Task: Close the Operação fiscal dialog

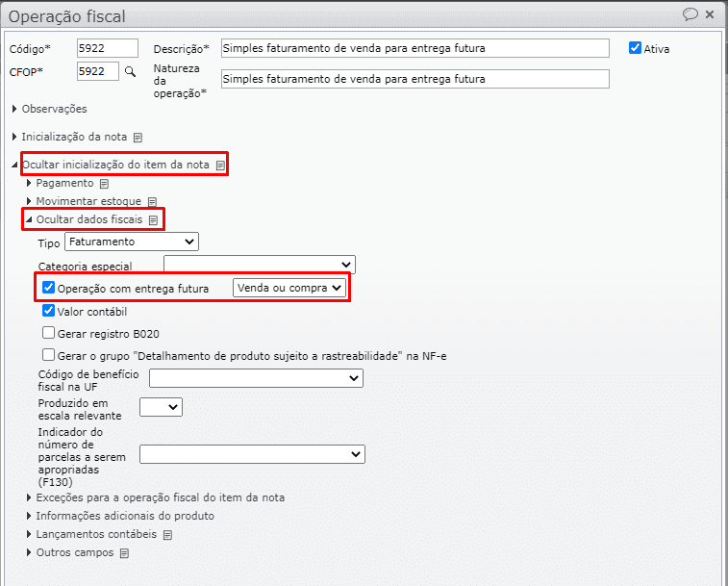Action: point(710,14)
